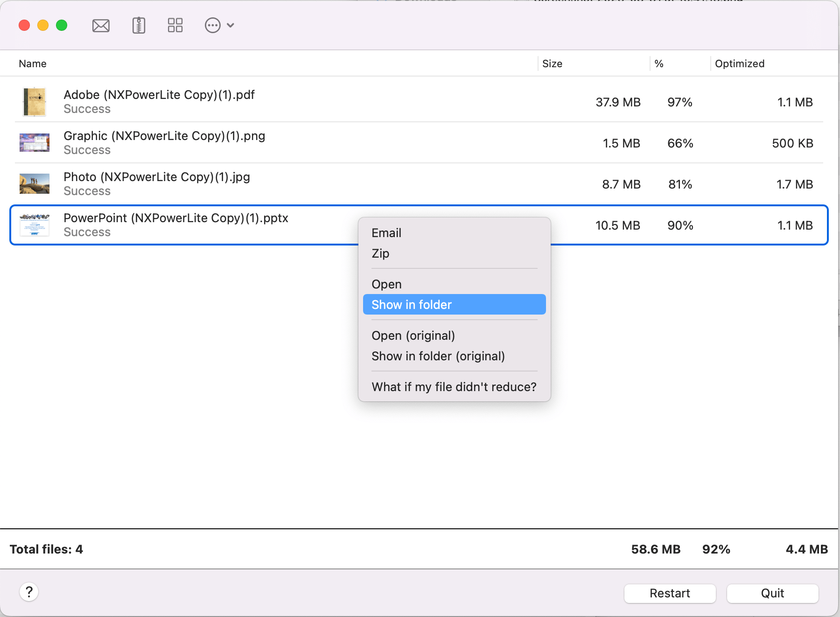Open "What if my file didn't reduce?"

454,386
